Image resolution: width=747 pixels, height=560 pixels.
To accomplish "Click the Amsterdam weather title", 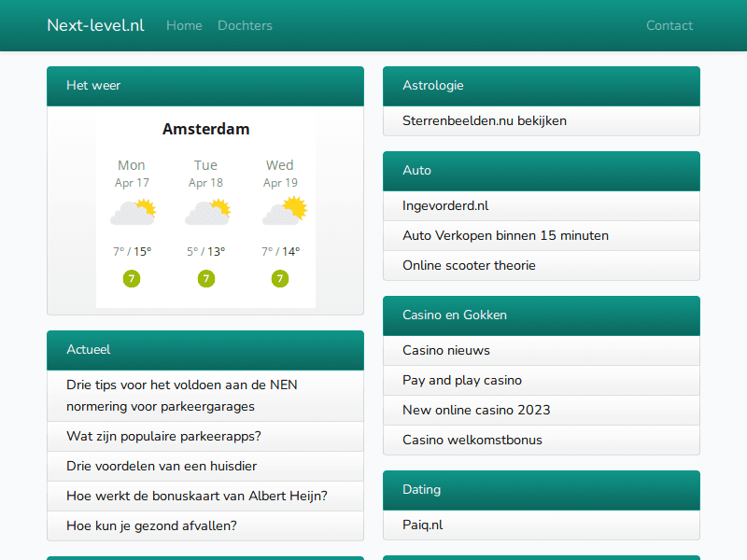I will point(205,129).
